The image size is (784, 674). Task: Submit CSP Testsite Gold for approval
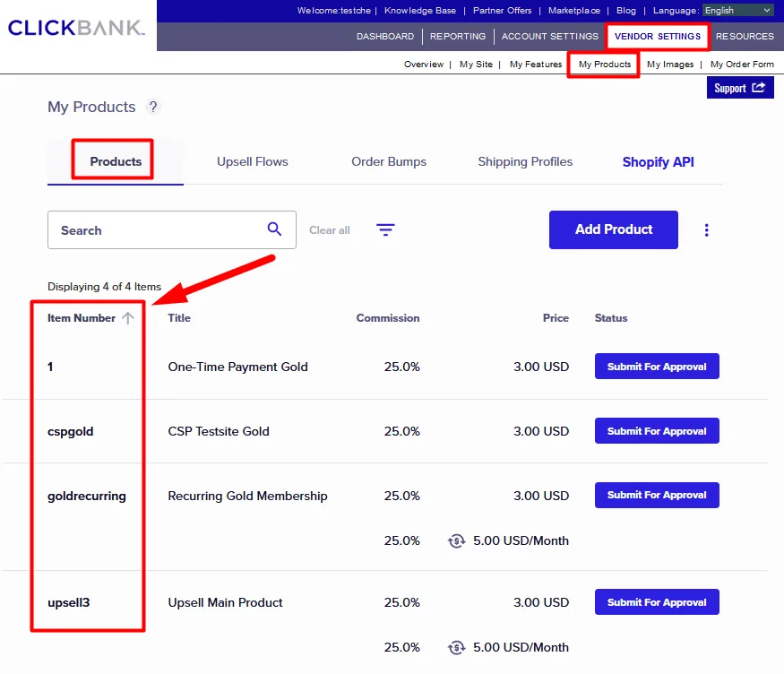tap(657, 431)
